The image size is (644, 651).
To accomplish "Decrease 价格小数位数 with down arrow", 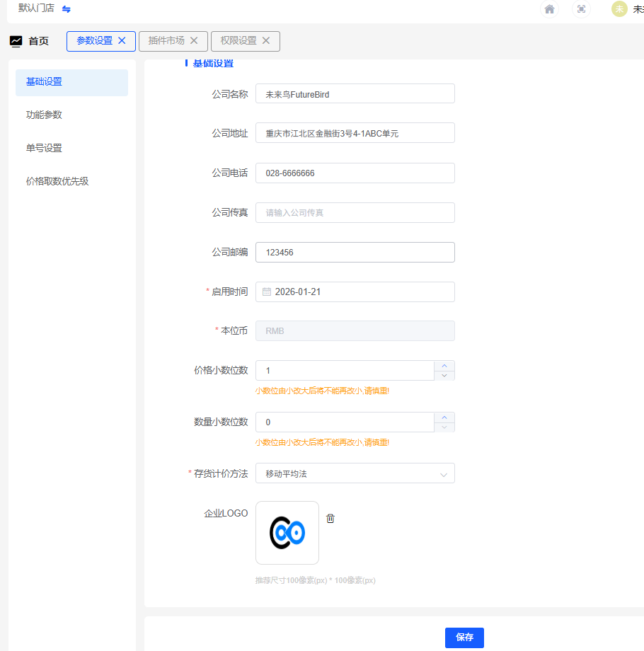I will click(x=444, y=376).
